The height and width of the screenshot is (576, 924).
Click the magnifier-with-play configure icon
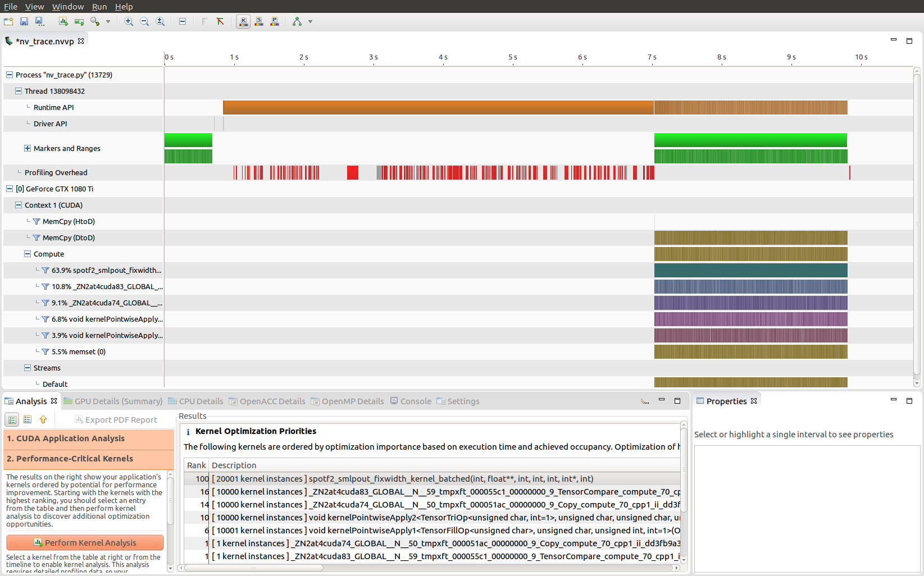coord(95,21)
